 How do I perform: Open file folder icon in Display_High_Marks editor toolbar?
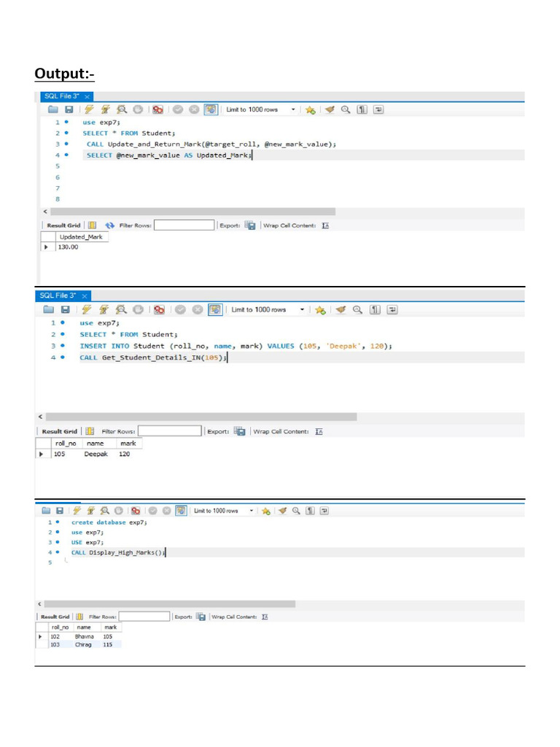click(x=46, y=511)
